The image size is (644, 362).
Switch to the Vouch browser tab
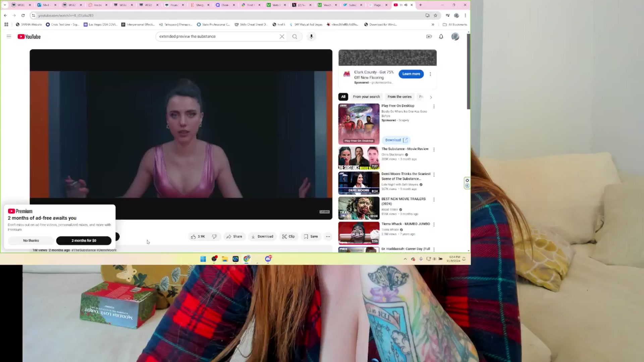point(327,5)
